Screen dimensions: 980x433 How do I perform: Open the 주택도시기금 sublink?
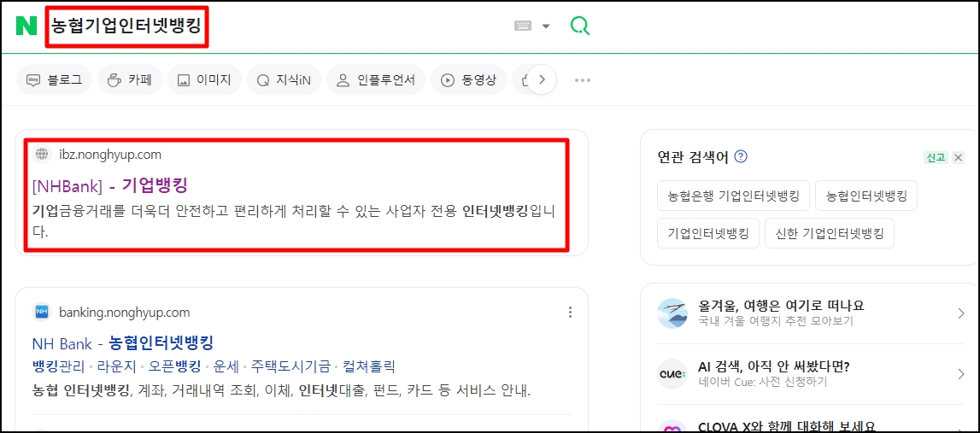(x=290, y=366)
